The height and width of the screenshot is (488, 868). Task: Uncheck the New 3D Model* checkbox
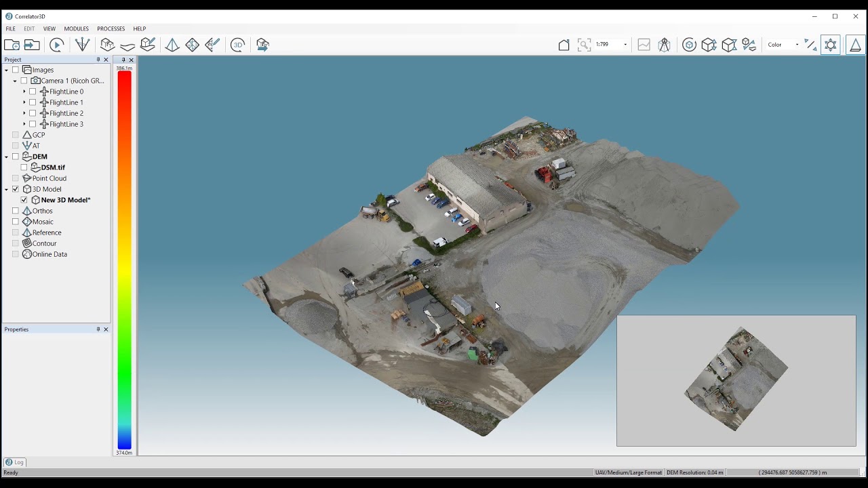24,200
